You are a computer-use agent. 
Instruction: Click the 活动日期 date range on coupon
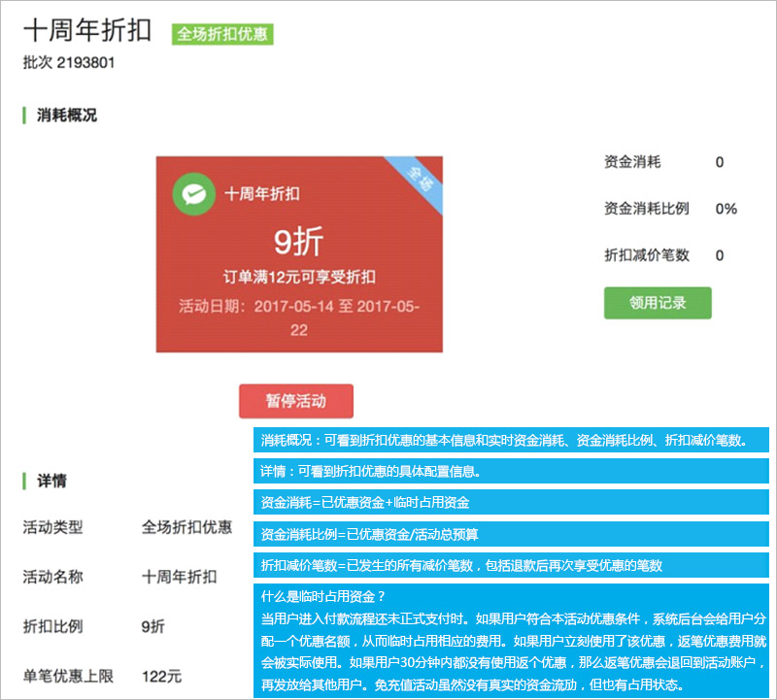pos(299,317)
